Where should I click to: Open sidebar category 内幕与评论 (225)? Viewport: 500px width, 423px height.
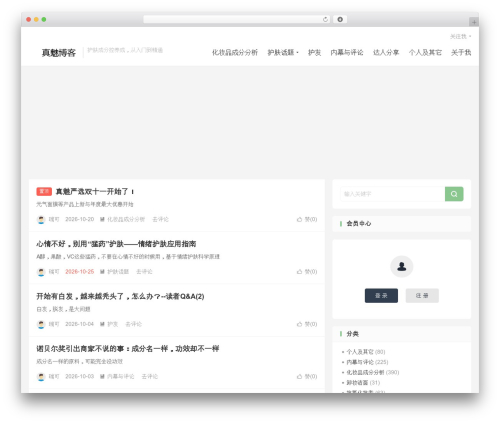(x=367, y=362)
